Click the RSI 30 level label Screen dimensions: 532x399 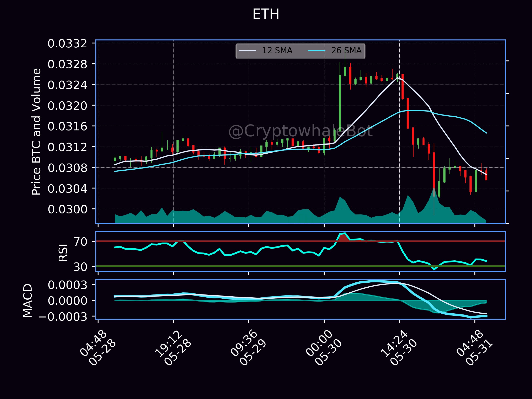click(x=80, y=267)
